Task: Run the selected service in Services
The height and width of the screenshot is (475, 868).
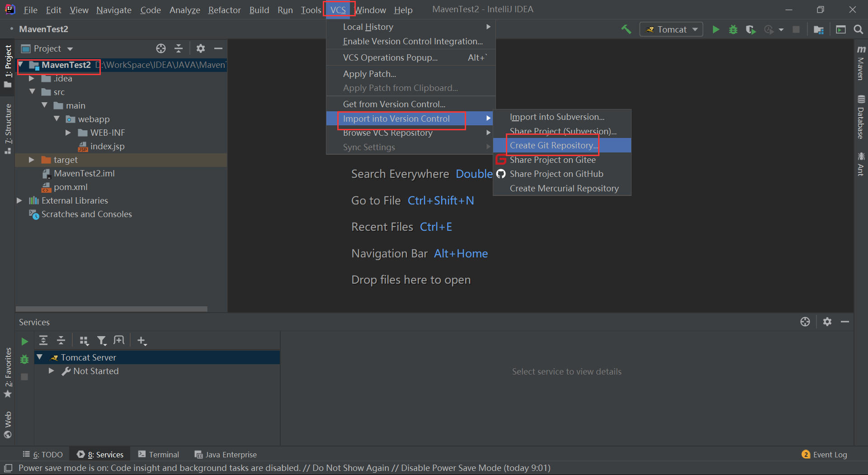Action: tap(25, 342)
